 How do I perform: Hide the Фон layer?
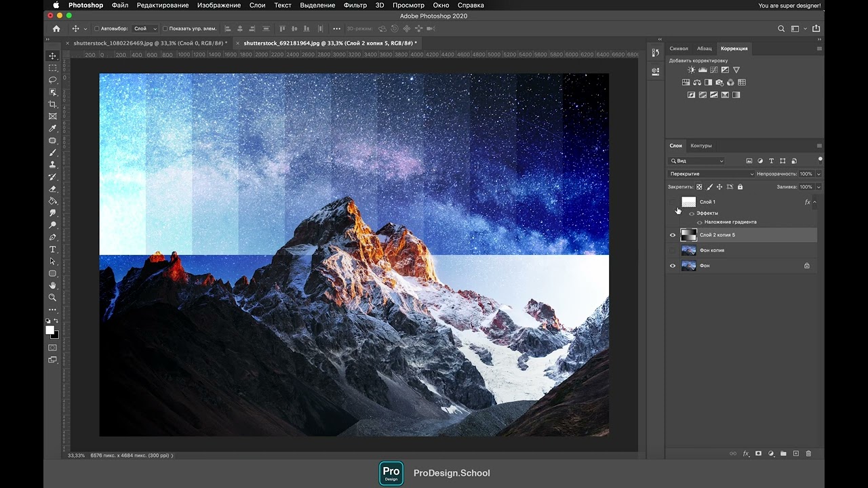click(673, 266)
